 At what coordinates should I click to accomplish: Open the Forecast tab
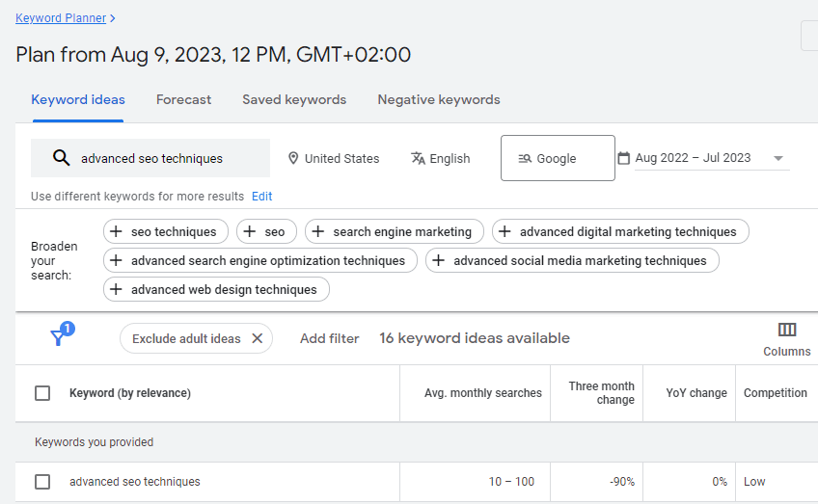183,99
